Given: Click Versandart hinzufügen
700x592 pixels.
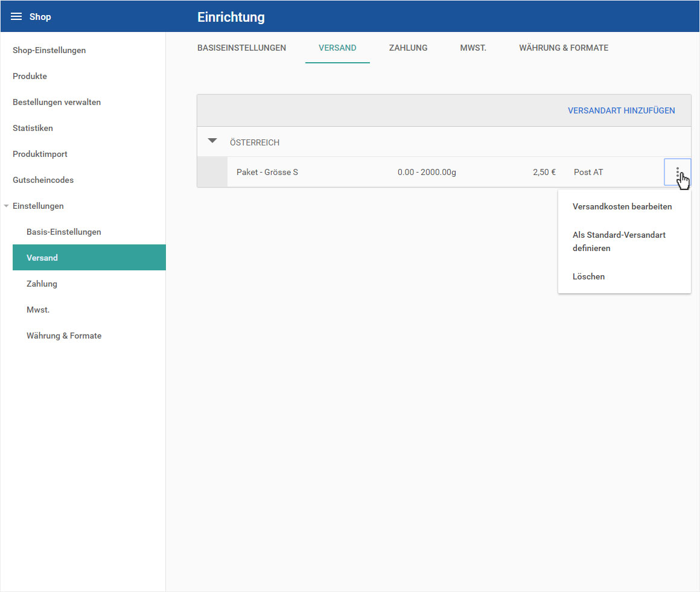Looking at the screenshot, I should click(621, 110).
